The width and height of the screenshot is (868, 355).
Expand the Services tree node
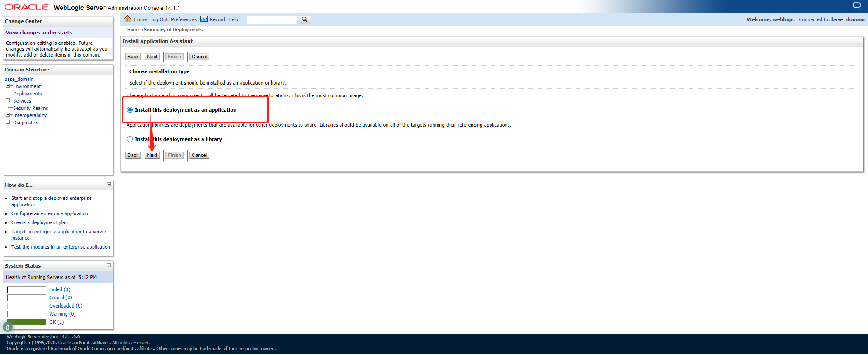point(8,100)
